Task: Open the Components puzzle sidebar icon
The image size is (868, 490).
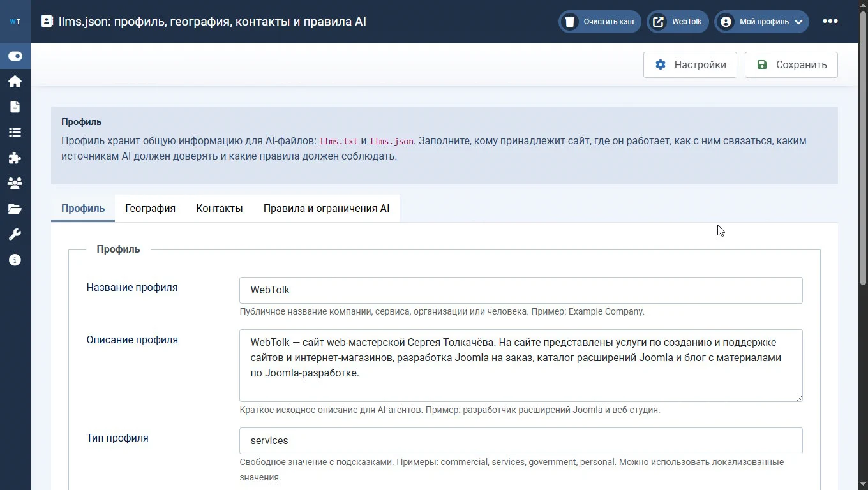Action: [x=15, y=158]
